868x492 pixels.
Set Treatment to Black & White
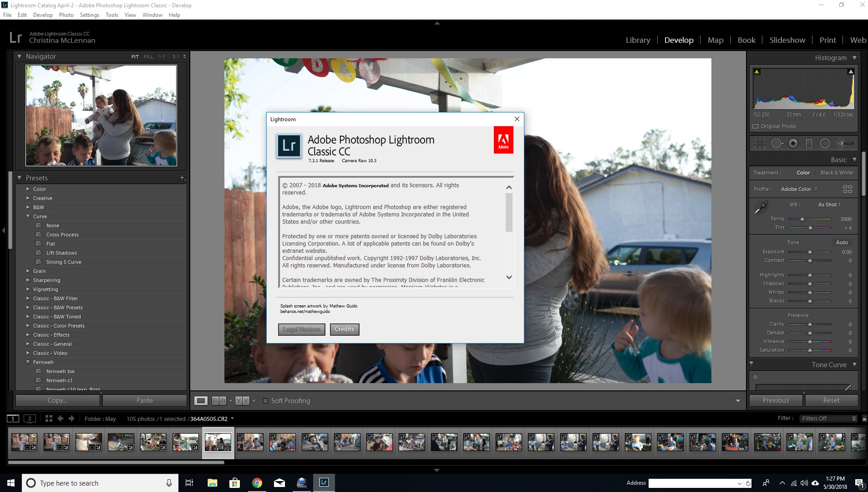[x=837, y=173]
